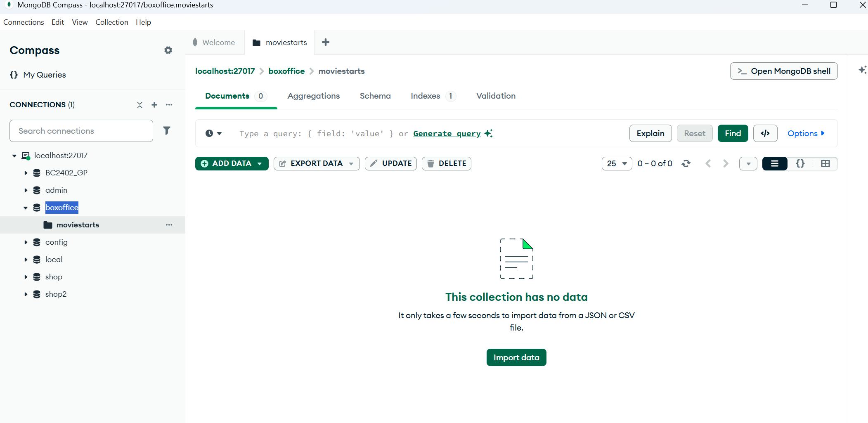Open the query code export icon
The image size is (868, 423).
(765, 133)
